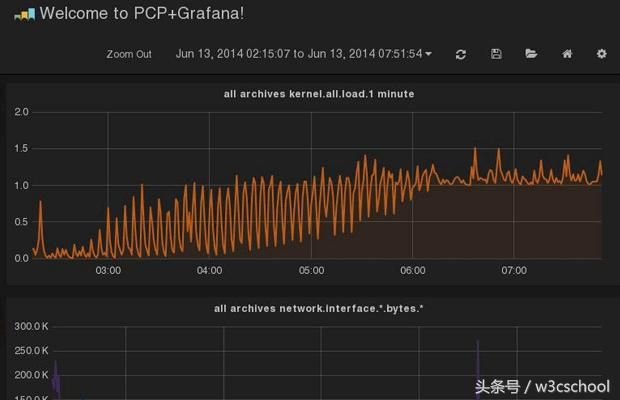The height and width of the screenshot is (400, 620).
Task: Click the 0.5 y-axis label on load graph
Action: pyautogui.click(x=21, y=222)
